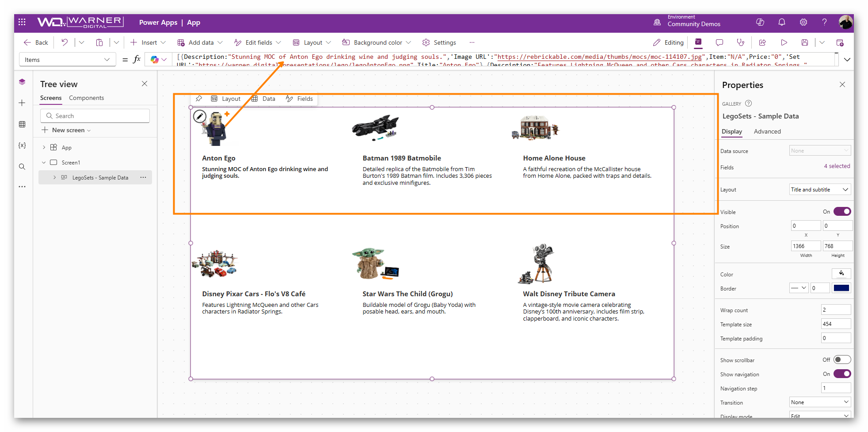Open the Add data menu
868x432 pixels.
point(200,42)
